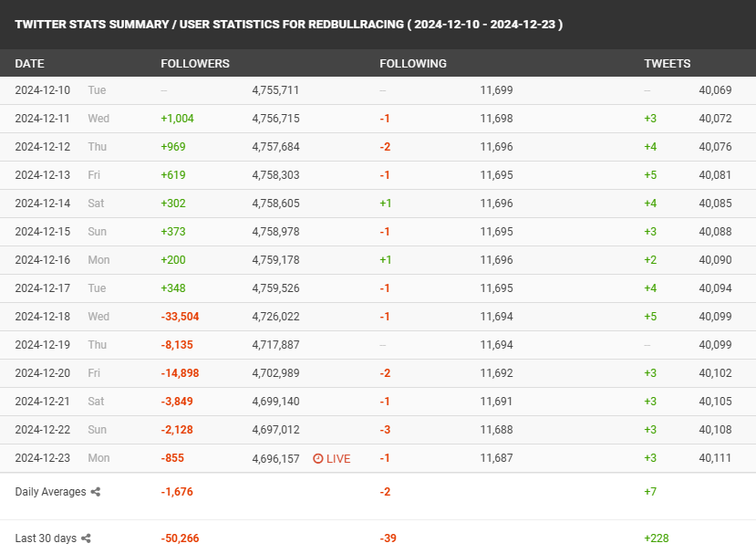Click the FOLLOWERS column header
Screen dimensions: 756x554
click(x=195, y=64)
